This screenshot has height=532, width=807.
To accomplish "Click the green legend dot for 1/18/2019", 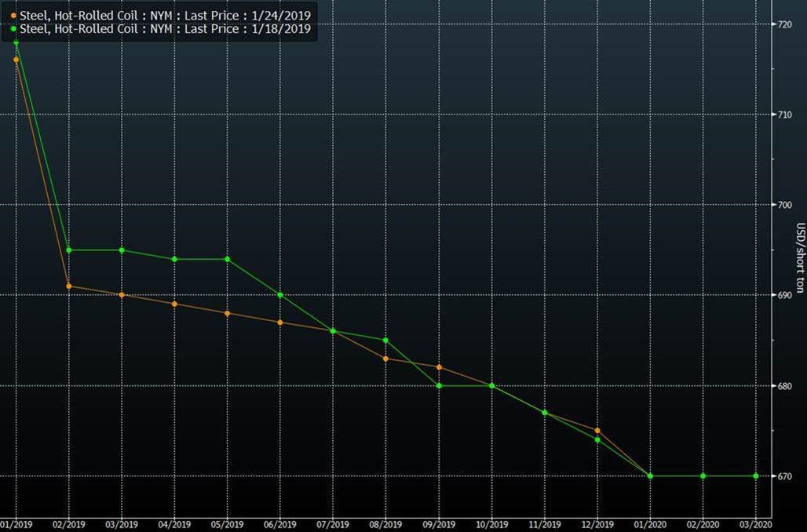I will pos(13,30).
